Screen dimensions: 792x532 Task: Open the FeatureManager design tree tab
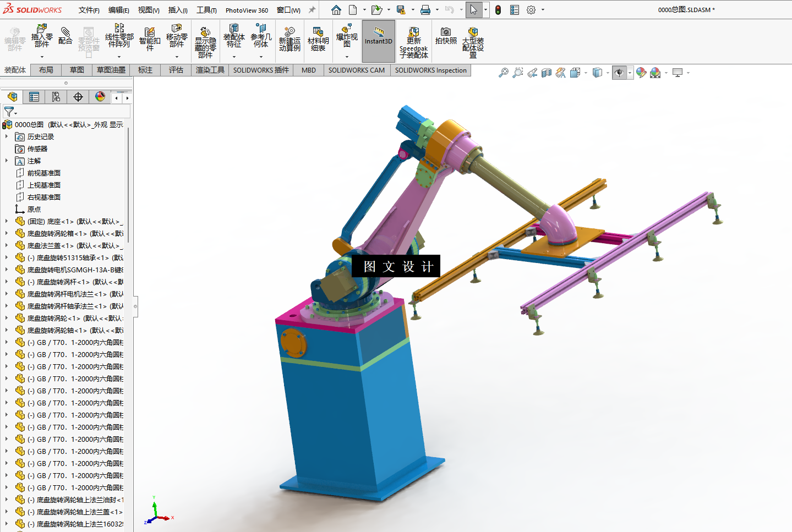click(12, 97)
